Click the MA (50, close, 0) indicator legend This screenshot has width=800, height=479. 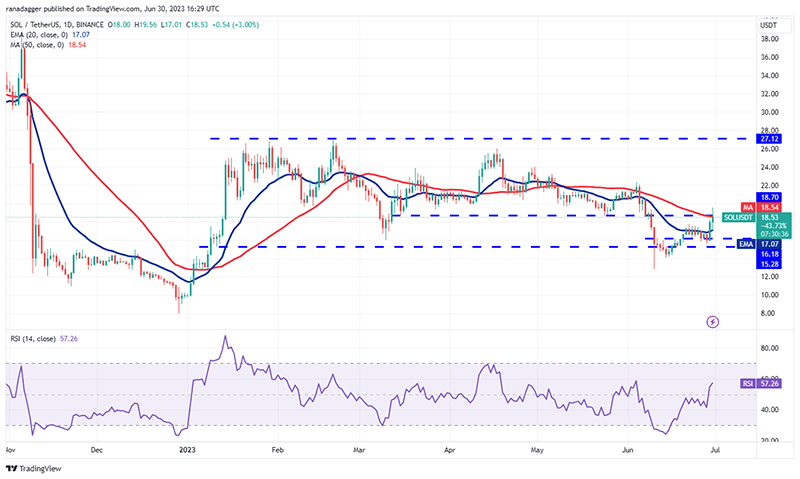(x=48, y=45)
